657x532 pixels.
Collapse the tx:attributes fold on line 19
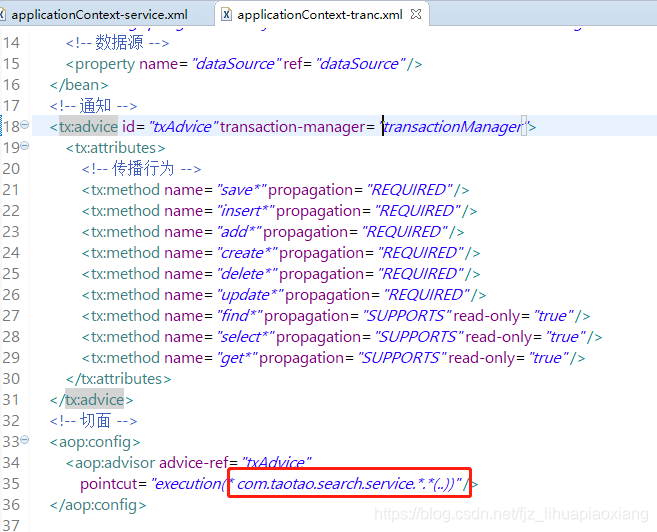coord(25,145)
